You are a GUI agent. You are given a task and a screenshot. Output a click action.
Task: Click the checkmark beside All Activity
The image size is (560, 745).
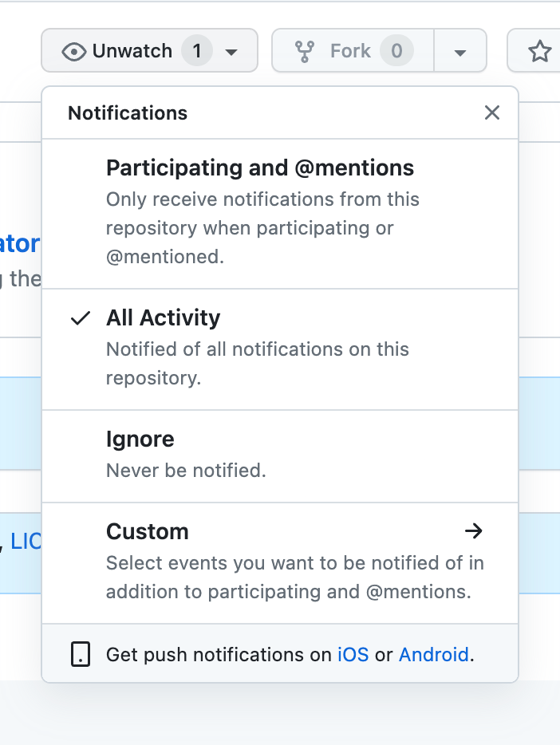(80, 317)
